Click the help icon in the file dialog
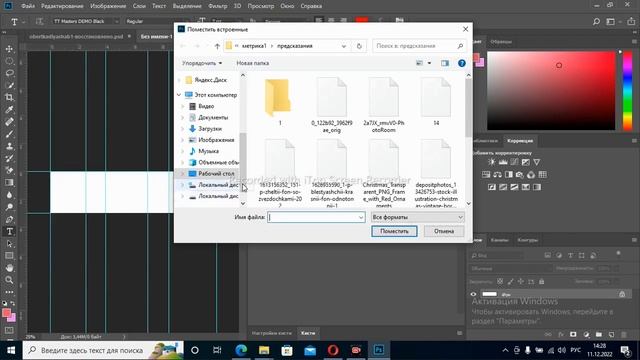640x360 pixels. tap(462, 63)
